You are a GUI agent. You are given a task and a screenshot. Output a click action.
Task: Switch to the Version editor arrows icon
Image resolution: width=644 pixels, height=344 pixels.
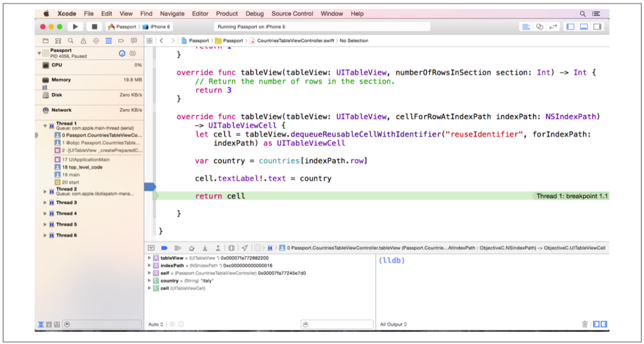(x=553, y=26)
